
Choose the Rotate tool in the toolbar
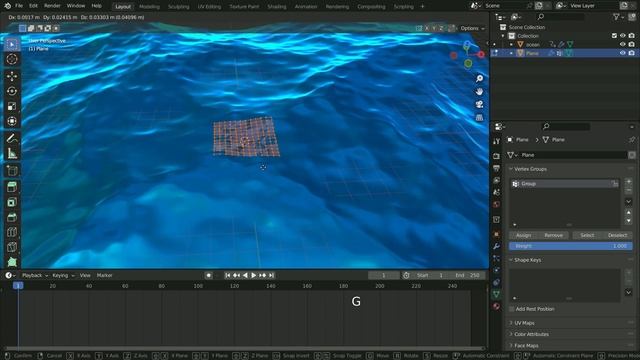(12, 91)
